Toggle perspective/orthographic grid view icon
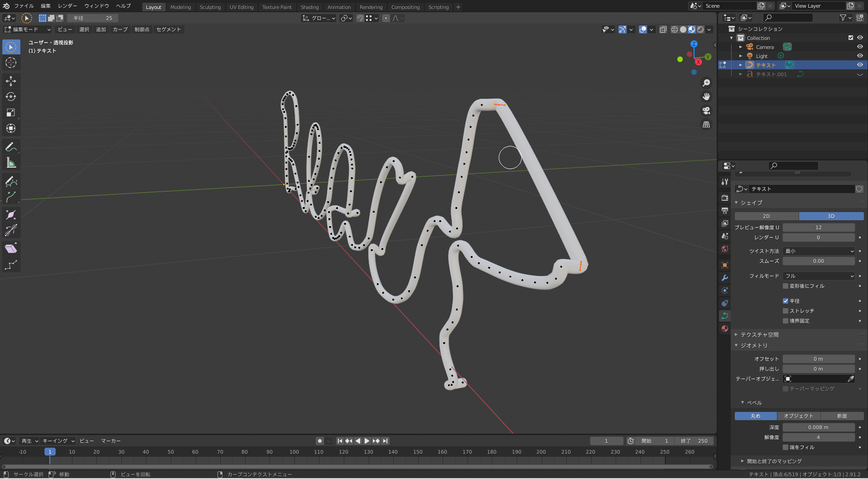Image resolution: width=868 pixels, height=479 pixels. (706, 125)
